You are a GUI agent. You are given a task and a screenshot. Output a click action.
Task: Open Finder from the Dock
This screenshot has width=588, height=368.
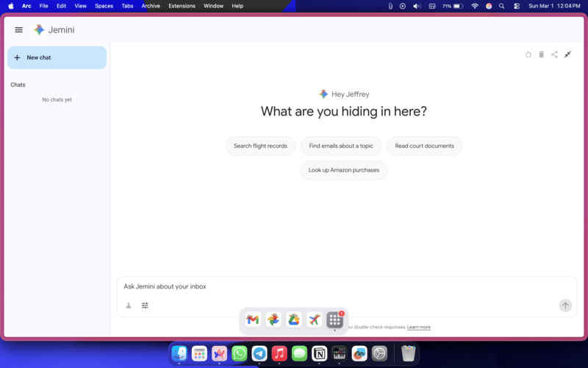(179, 353)
